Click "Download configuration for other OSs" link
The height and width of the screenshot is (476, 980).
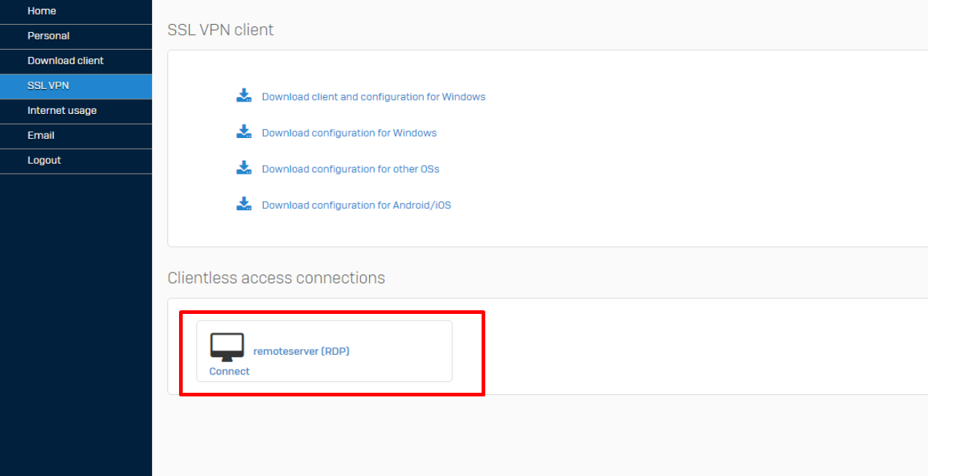pyautogui.click(x=351, y=169)
